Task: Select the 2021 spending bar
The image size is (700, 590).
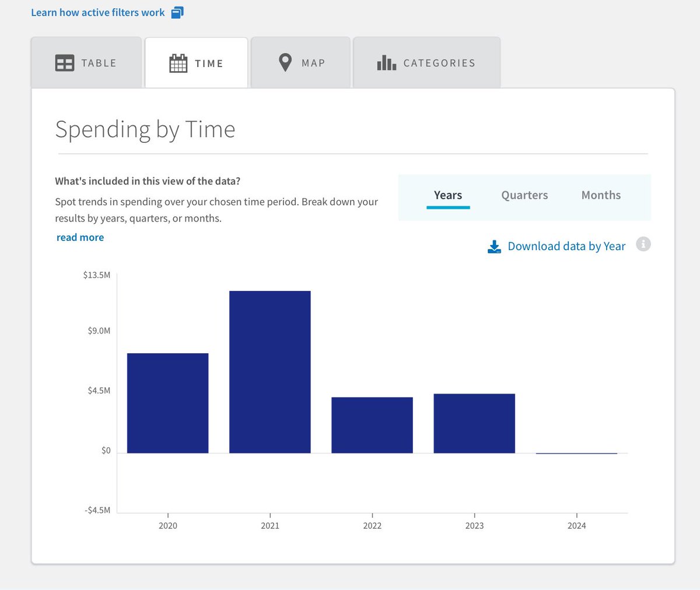Action: (269, 372)
